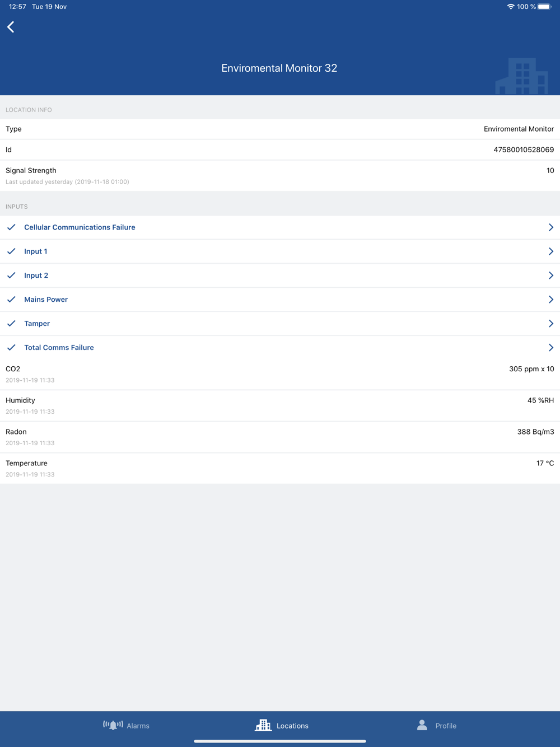Screen dimensions: 560x747
Task: Tap the back arrow icon
Action: click(11, 27)
